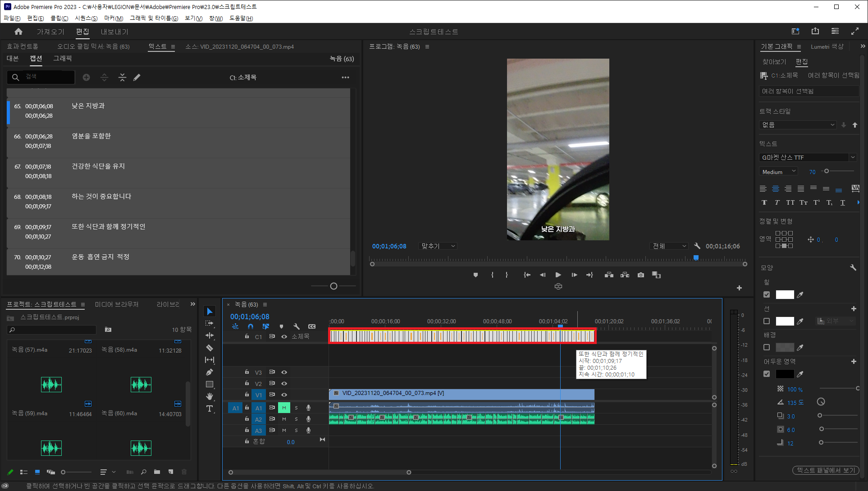
Task: Select the Type tool
Action: point(210,408)
